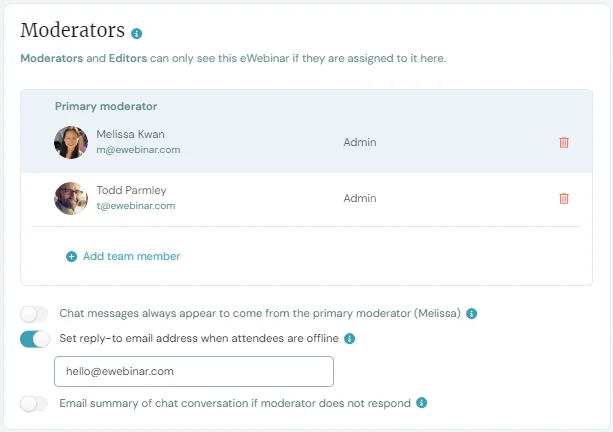Select the name Melissa Kwan
This screenshot has width=613, height=432.
130,134
